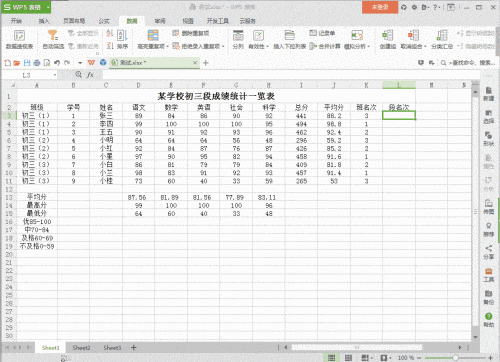This screenshot has width=500, height=362.
Task: Open 记录单 record form
Action: (x=322, y=33)
